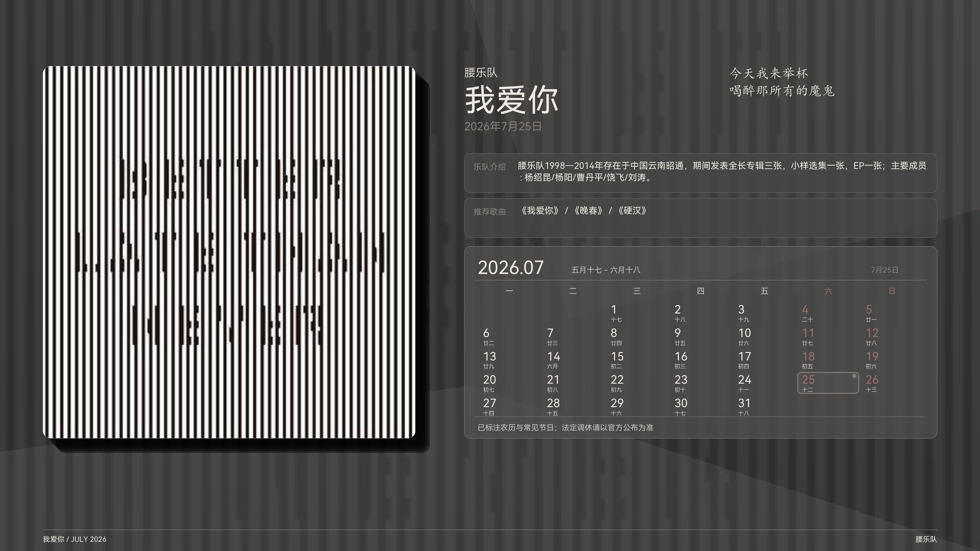The image size is (980, 551).
Task: Select calendar day 23 (初十)
Action: [681, 383]
